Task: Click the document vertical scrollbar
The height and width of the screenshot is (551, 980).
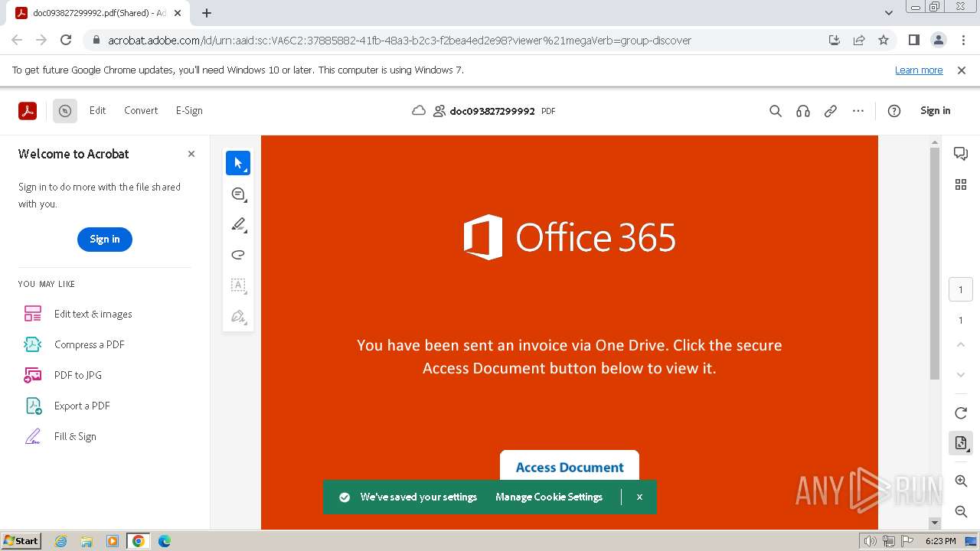Action: tap(934, 262)
